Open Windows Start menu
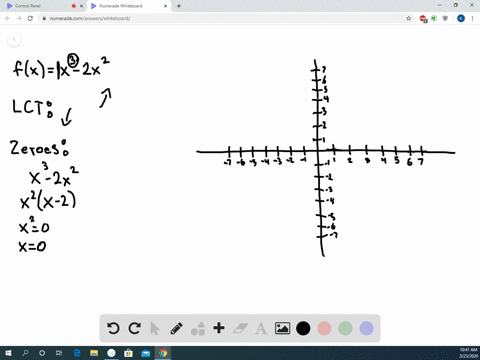 pyautogui.click(x=9, y=353)
